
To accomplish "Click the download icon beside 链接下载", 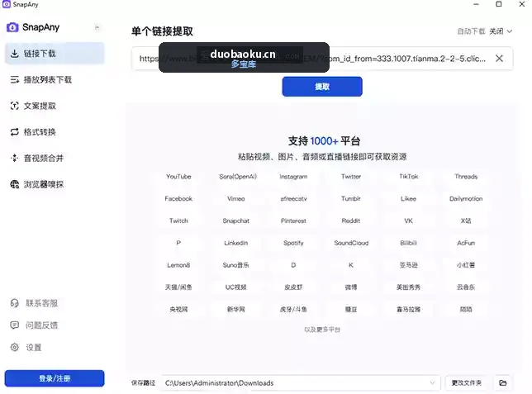I will (15, 54).
